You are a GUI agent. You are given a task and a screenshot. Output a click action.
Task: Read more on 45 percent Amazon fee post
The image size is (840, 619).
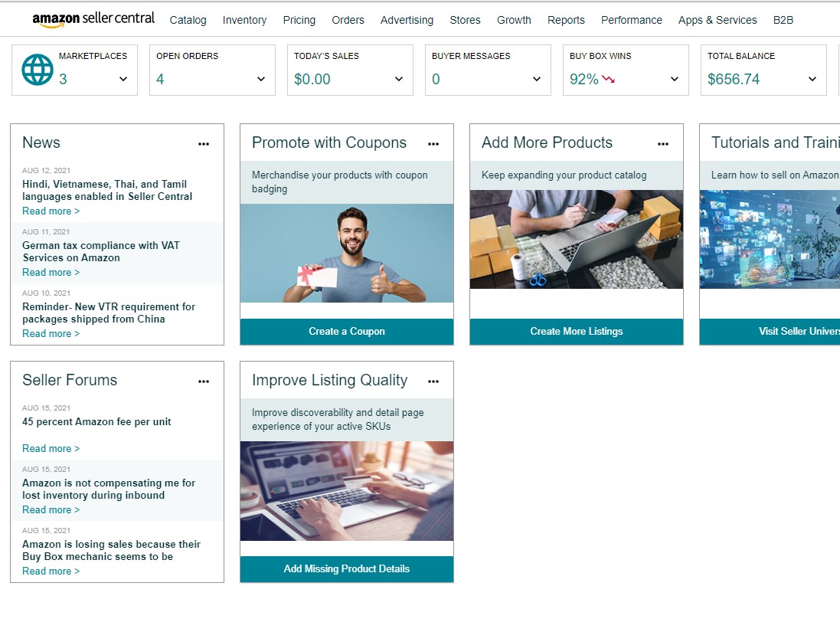[x=51, y=449]
